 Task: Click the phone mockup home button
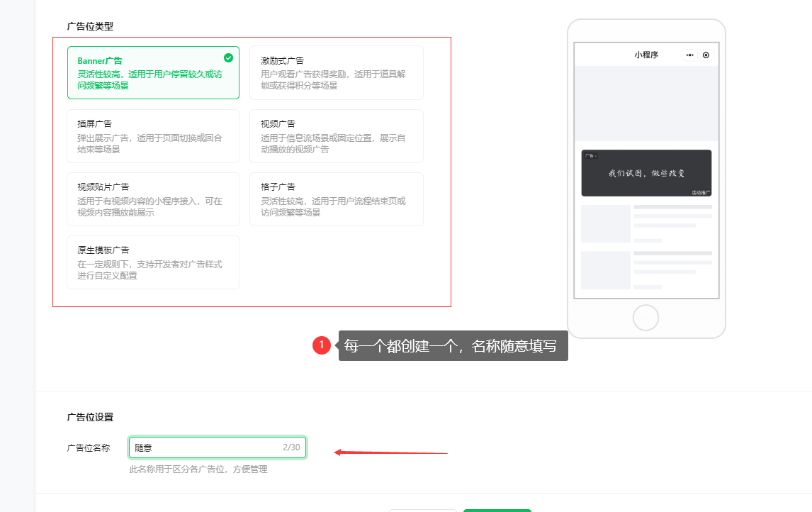[x=645, y=318]
